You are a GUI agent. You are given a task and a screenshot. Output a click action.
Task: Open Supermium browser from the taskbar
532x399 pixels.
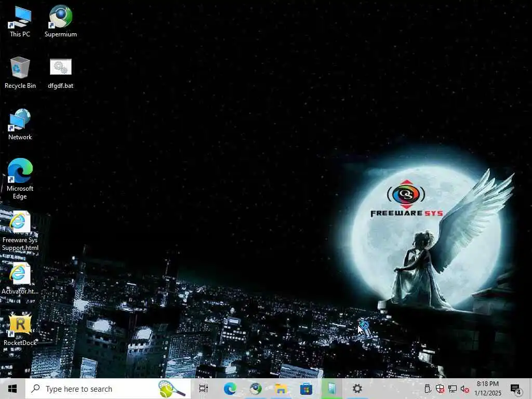click(256, 389)
